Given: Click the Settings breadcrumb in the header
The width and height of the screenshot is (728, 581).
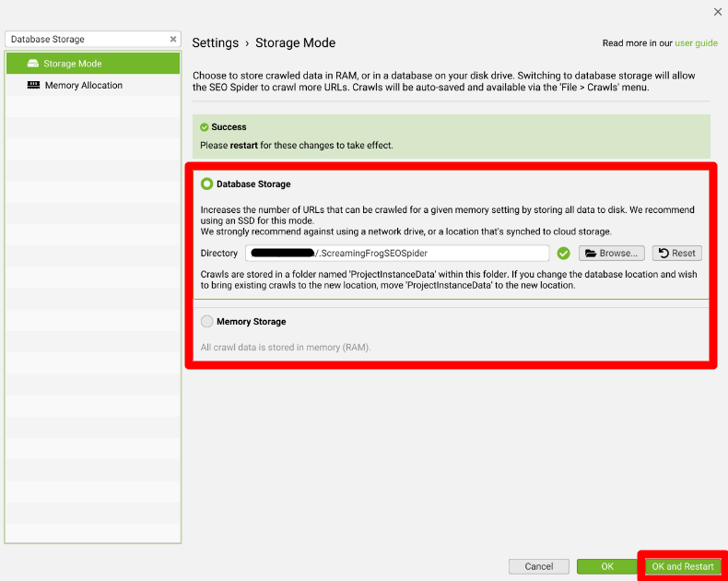Looking at the screenshot, I should (x=215, y=43).
